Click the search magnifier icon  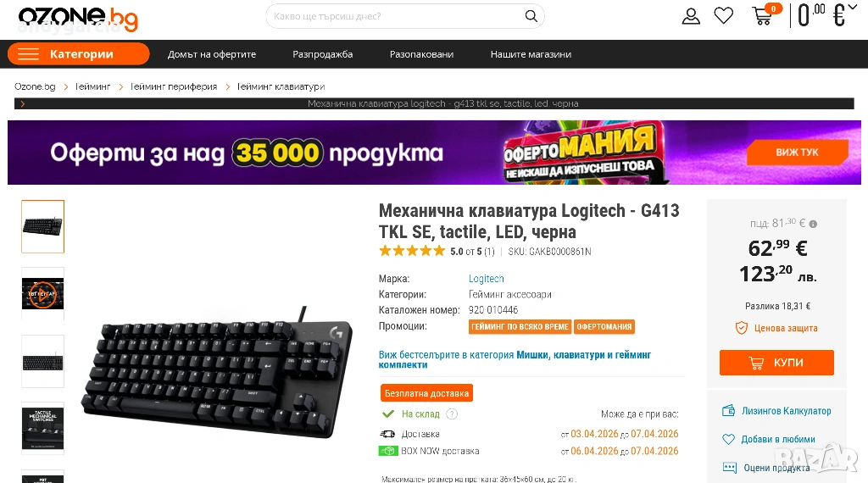point(531,16)
